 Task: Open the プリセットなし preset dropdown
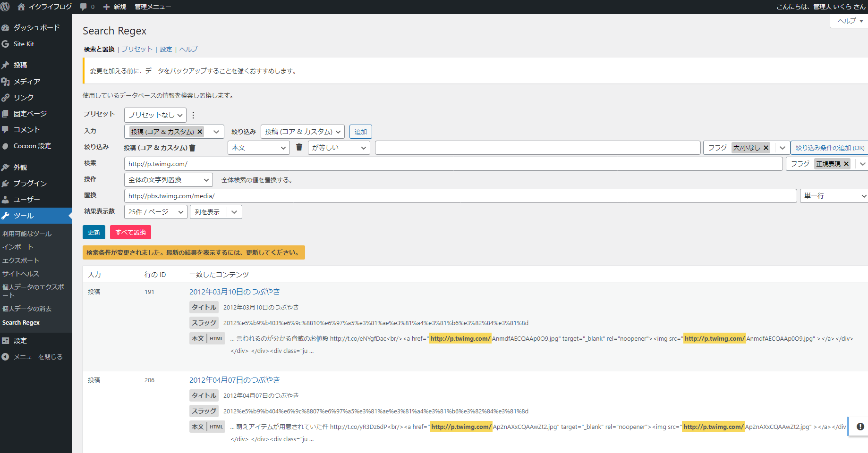[x=155, y=115]
